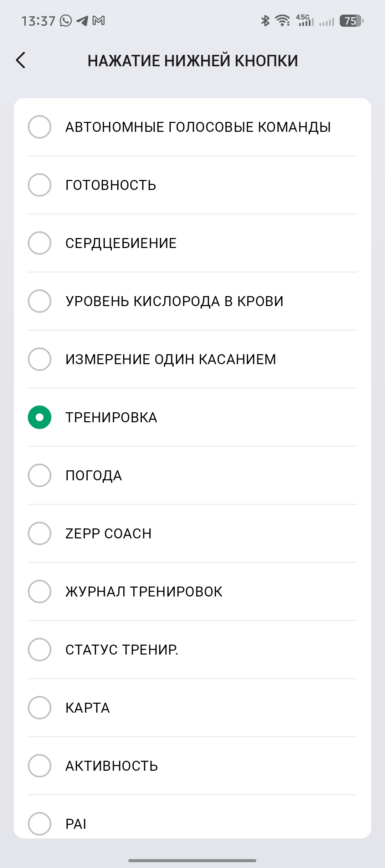Tap the Telegram notification icon
The height and width of the screenshot is (868, 385).
click(x=82, y=21)
